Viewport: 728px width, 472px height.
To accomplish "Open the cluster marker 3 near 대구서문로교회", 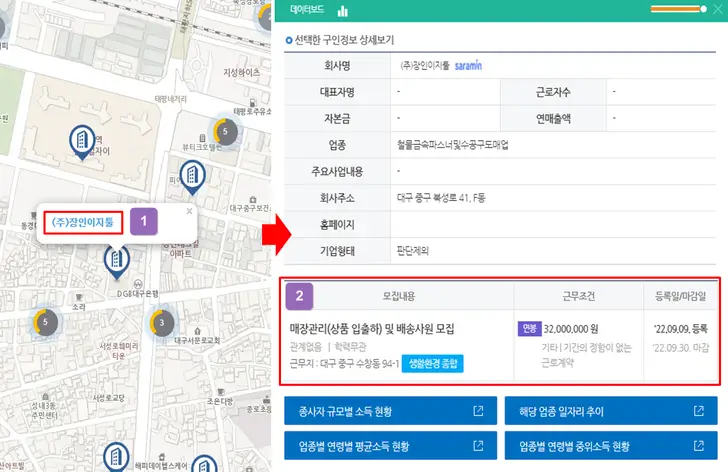I will pyautogui.click(x=162, y=323).
